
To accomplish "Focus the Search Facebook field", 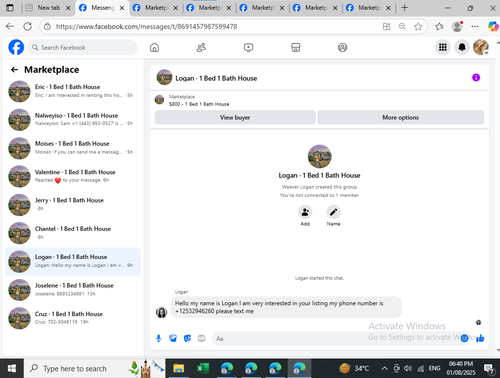I will pyautogui.click(x=82, y=47).
